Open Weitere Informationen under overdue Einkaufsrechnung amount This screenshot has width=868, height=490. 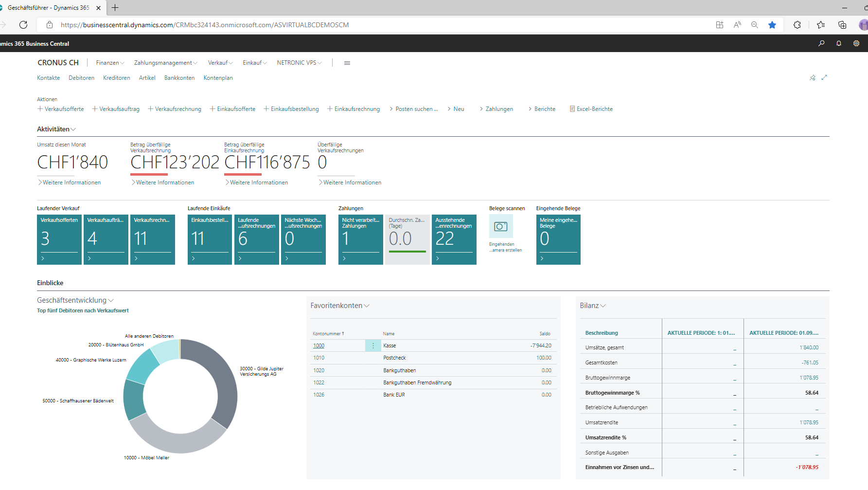click(257, 182)
